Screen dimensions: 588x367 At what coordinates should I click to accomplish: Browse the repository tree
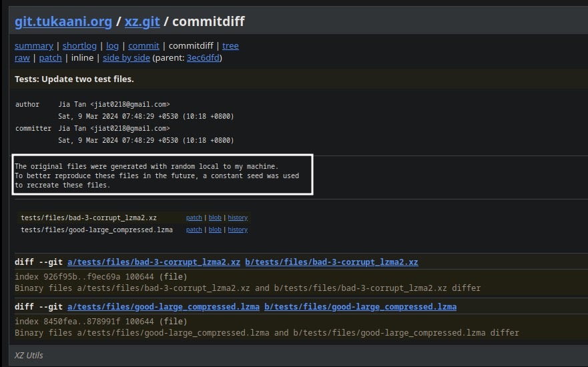point(230,46)
